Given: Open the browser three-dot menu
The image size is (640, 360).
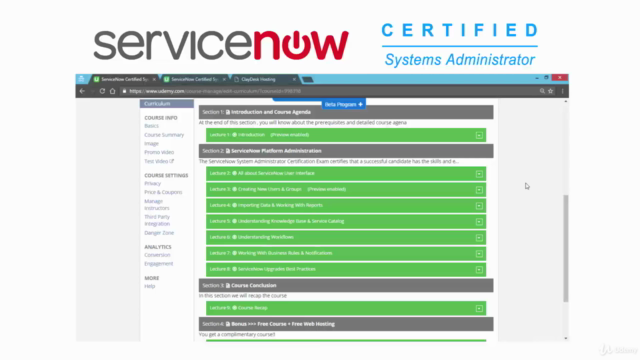Looking at the screenshot, I should 562,91.
